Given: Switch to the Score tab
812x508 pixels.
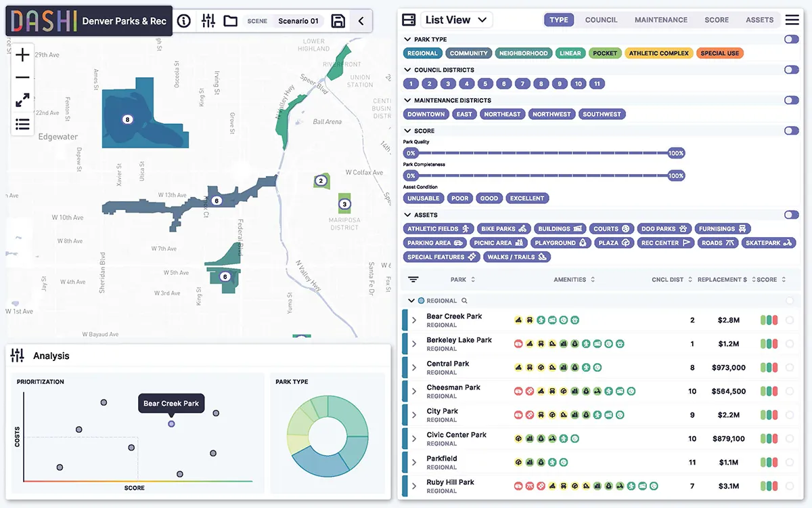Looking at the screenshot, I should (x=717, y=20).
